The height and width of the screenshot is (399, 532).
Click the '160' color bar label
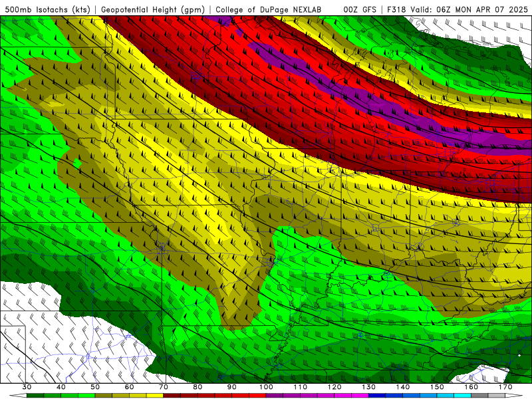click(471, 387)
